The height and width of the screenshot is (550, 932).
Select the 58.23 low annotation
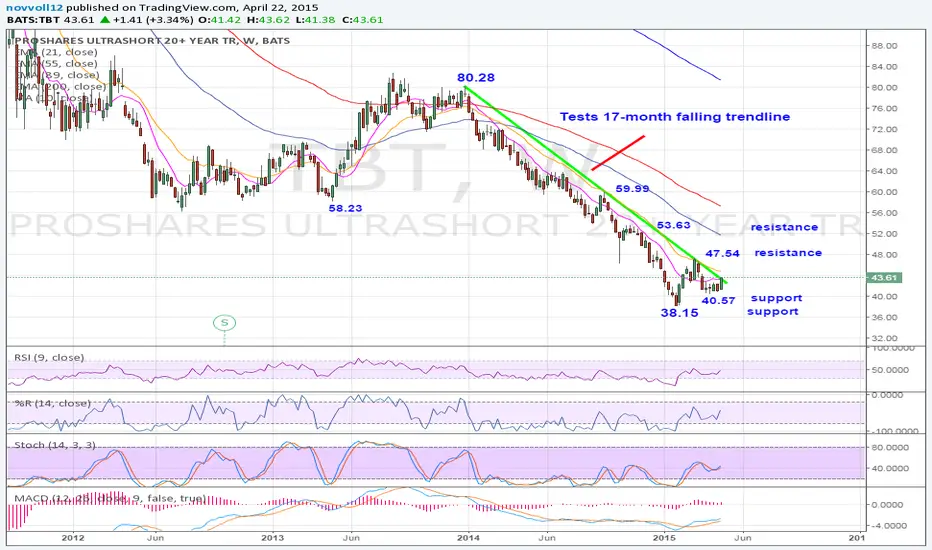pyautogui.click(x=345, y=208)
